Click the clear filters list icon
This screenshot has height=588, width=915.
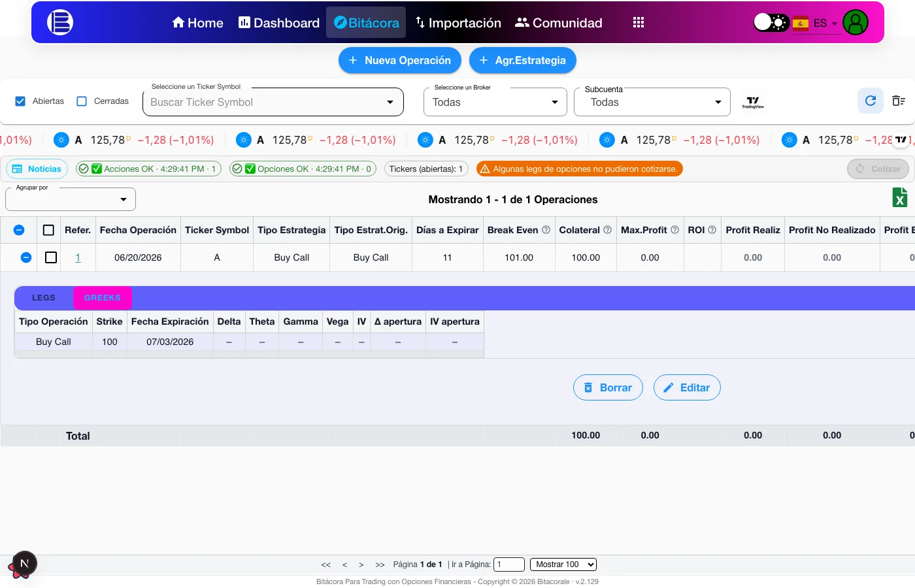[899, 101]
